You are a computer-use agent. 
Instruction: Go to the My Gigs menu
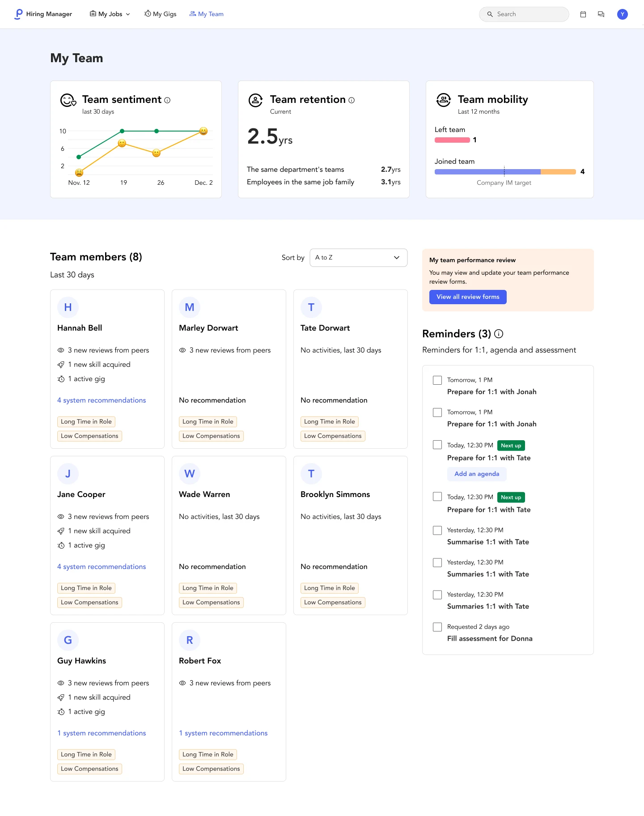(160, 14)
